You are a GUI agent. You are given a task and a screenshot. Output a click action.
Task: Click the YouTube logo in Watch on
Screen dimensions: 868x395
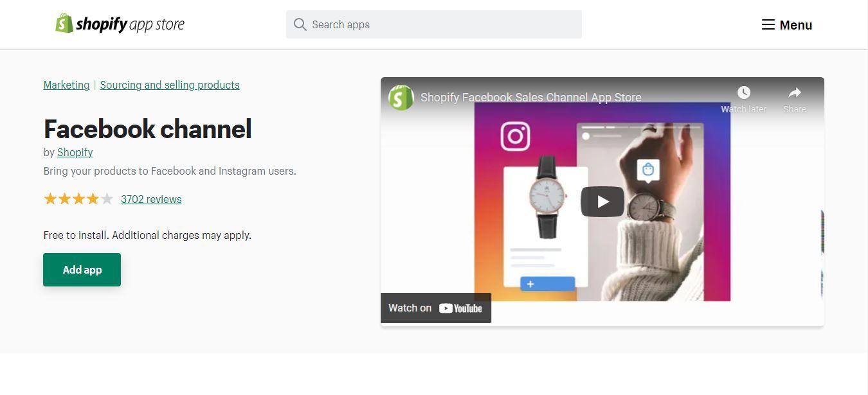460,308
